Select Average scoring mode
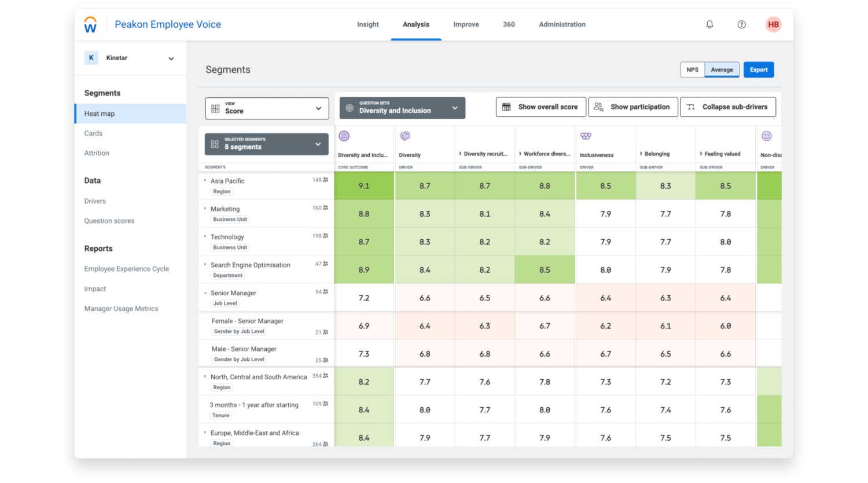 point(722,69)
